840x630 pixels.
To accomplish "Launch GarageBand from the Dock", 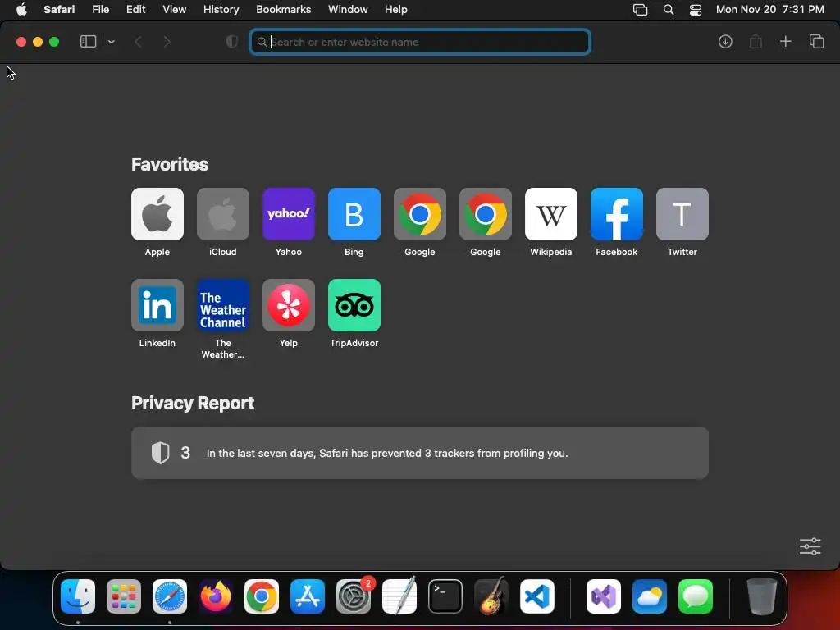I will tap(491, 596).
